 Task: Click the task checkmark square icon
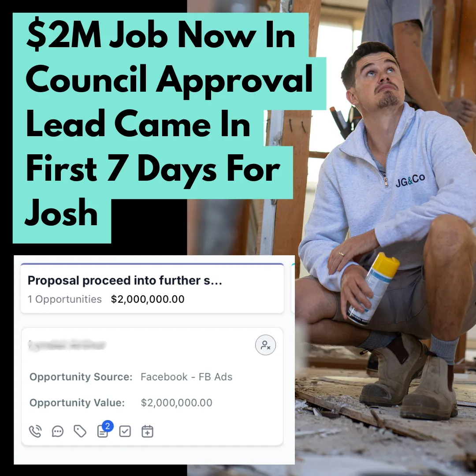click(x=125, y=431)
